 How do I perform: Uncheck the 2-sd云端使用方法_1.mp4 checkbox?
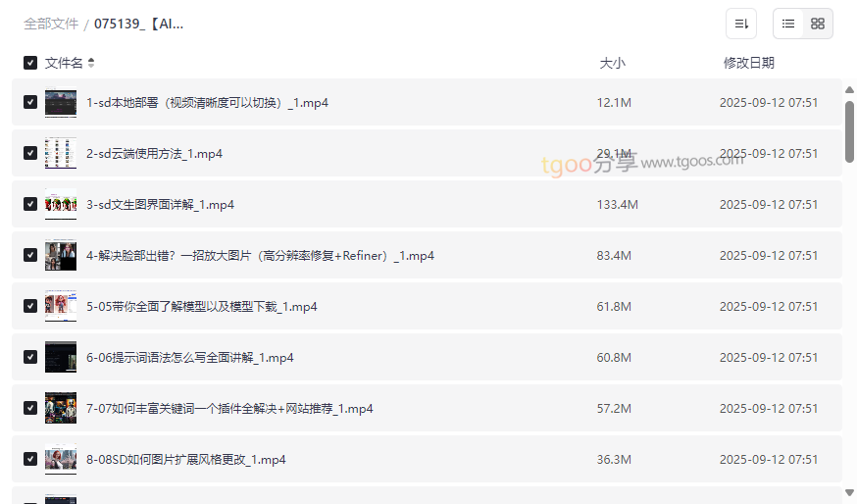[x=30, y=154]
